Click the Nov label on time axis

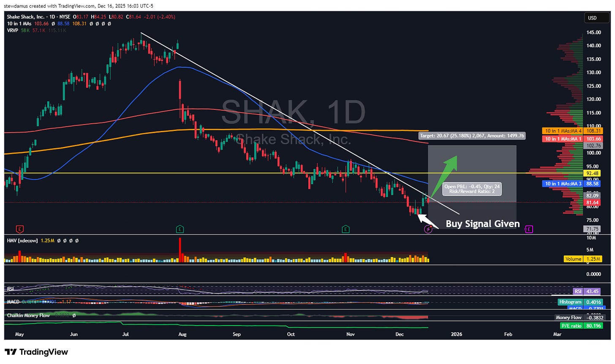(350, 334)
